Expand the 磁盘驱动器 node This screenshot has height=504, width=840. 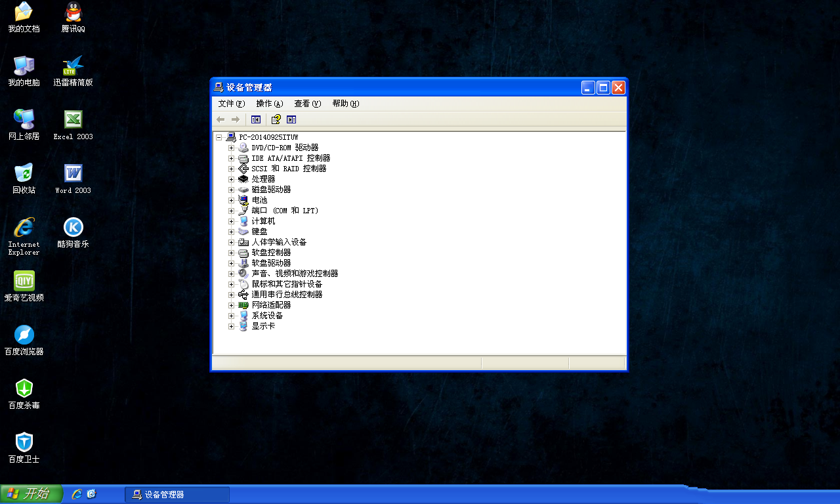[231, 190]
